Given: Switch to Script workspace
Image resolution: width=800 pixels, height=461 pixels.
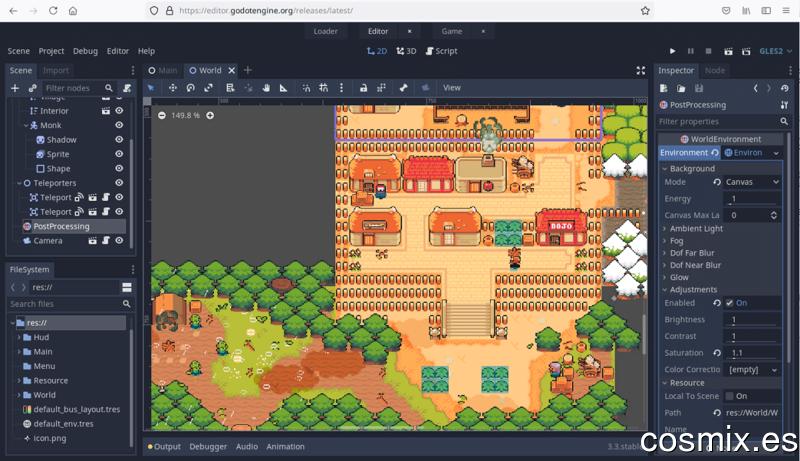Looking at the screenshot, I should (x=441, y=51).
